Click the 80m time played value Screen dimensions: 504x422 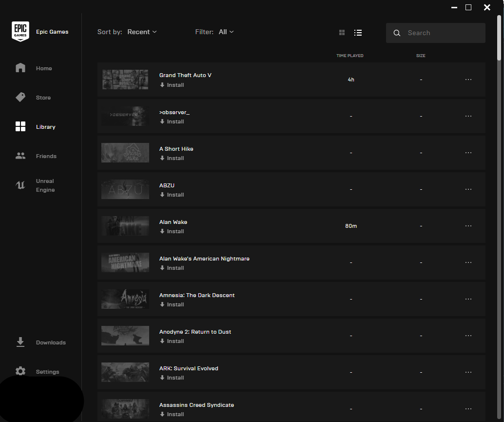[350, 226]
